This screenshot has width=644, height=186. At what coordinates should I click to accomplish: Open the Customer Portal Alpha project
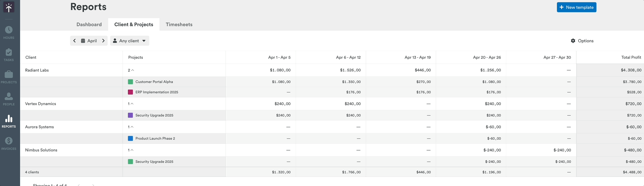pos(154,82)
